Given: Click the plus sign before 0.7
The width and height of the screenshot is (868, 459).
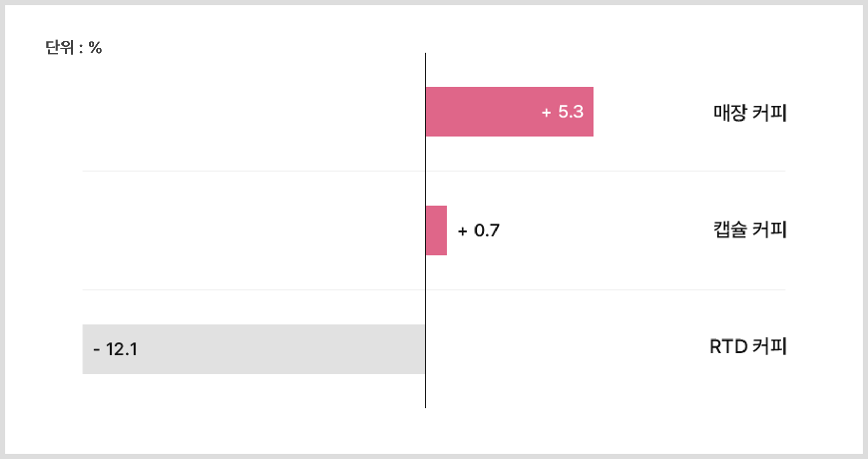Looking at the screenshot, I should click(x=462, y=231).
